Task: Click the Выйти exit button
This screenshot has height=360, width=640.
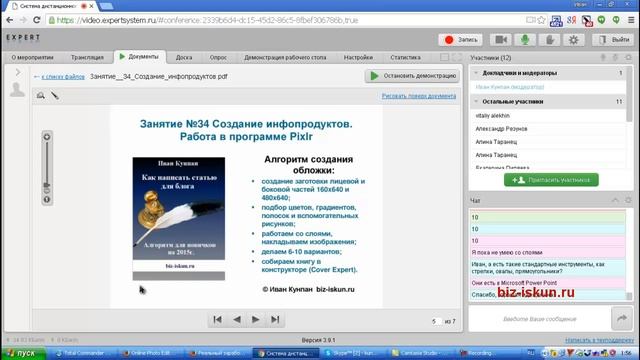Action: pyautogui.click(x=613, y=40)
